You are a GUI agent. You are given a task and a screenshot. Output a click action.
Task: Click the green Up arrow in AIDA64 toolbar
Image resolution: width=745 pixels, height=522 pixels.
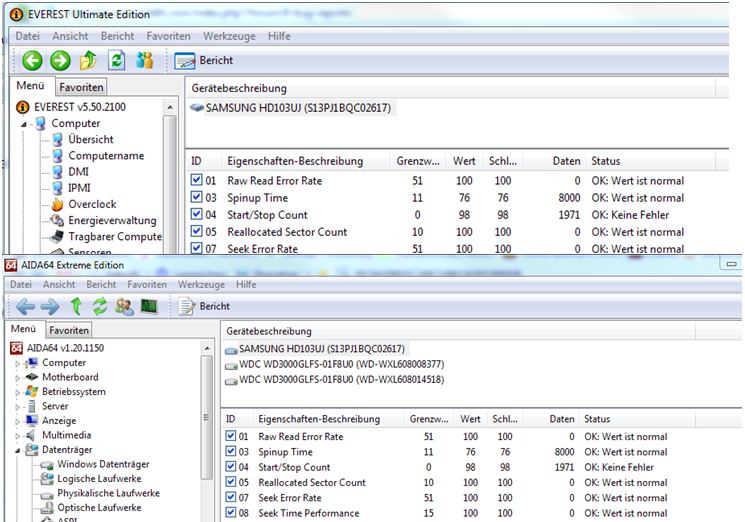coord(76,306)
